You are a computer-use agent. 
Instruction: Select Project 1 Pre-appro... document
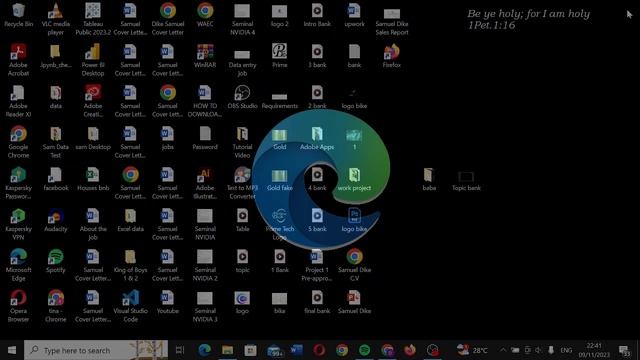317,265
